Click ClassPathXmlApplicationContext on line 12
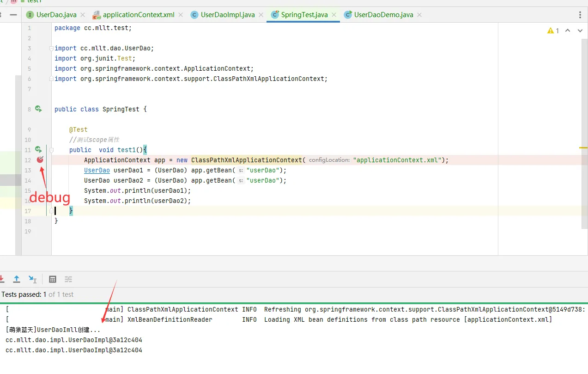 point(247,160)
